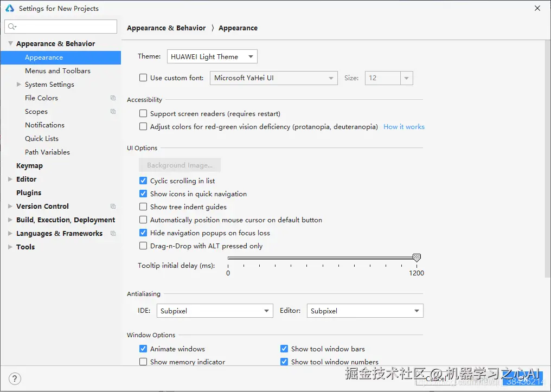The width and height of the screenshot is (551, 392).
Task: Select Appearance in the settings tree
Action: (60, 57)
